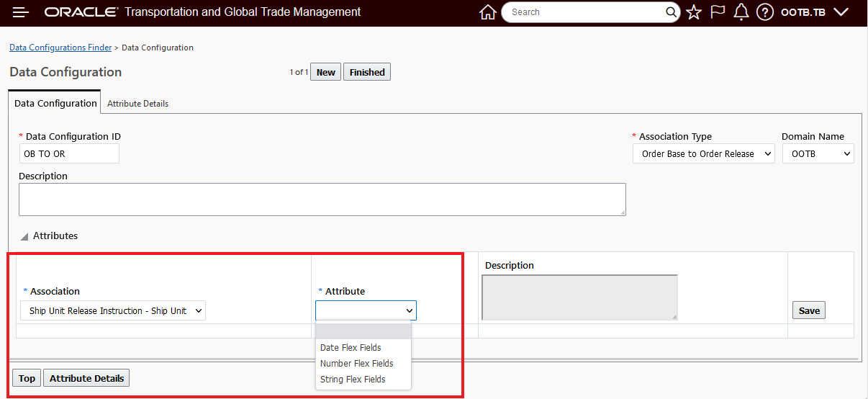This screenshot has width=868, height=399.
Task: Open notifications bell icon
Action: pos(741,12)
